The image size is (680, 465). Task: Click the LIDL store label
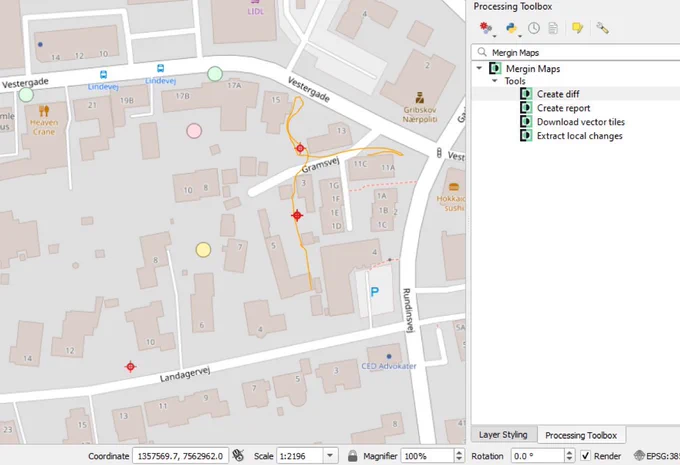[255, 12]
